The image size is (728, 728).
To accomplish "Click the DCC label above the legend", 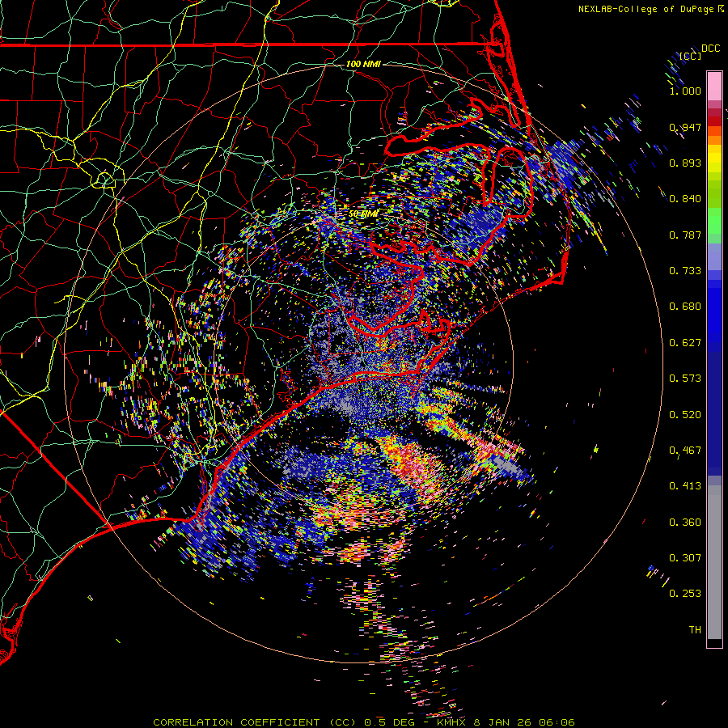I will (x=710, y=49).
